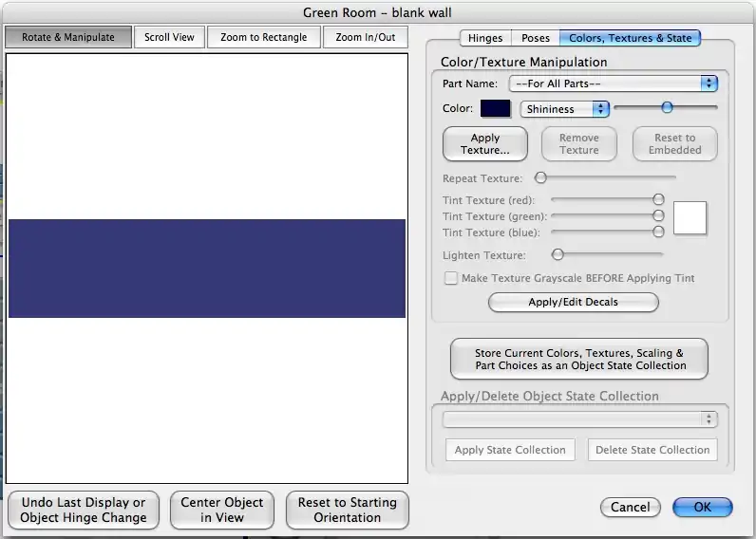This screenshot has height=539, width=756.
Task: Choose Zoom In/Out mode
Action: (x=366, y=37)
